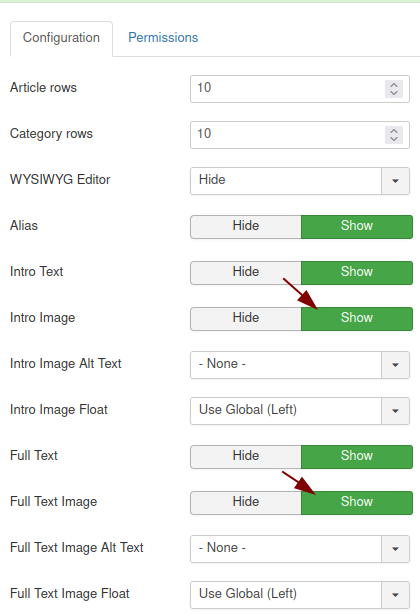Open WYSIWYG Editor dropdown arrow

(395, 181)
